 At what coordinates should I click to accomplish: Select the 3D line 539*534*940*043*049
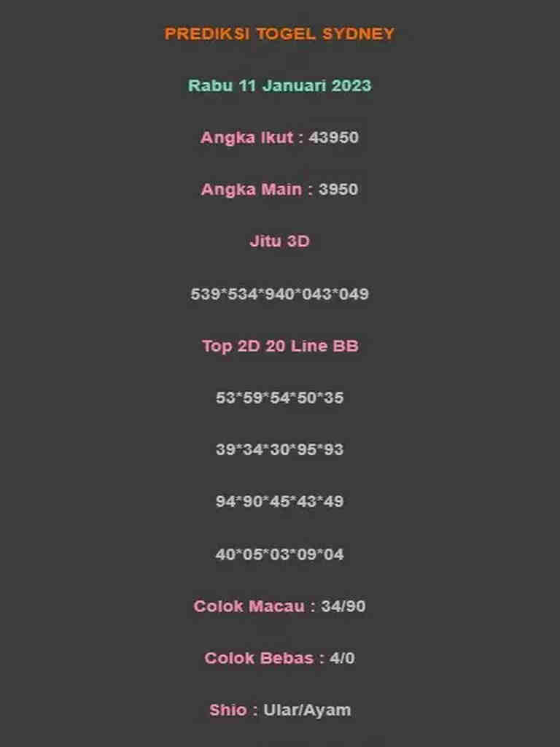click(279, 294)
